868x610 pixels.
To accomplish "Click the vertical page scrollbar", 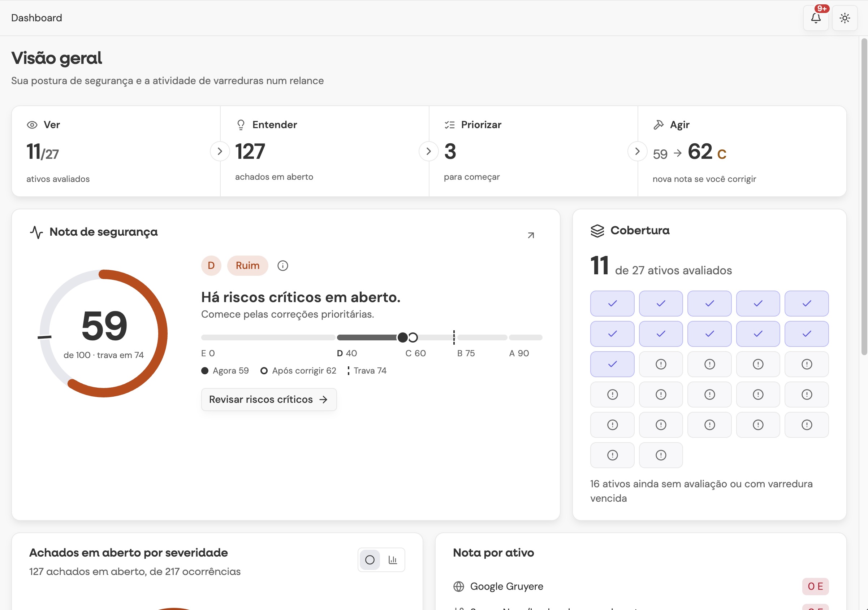I will click(x=864, y=196).
